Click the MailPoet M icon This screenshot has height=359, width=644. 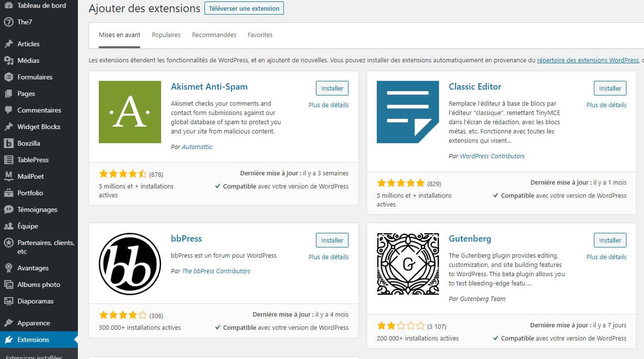(x=8, y=176)
